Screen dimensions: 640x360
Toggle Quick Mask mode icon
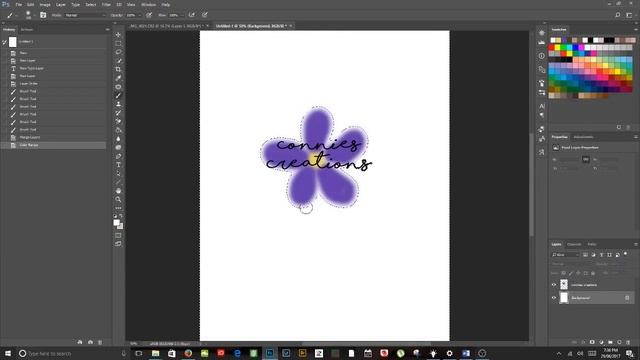coord(118,236)
